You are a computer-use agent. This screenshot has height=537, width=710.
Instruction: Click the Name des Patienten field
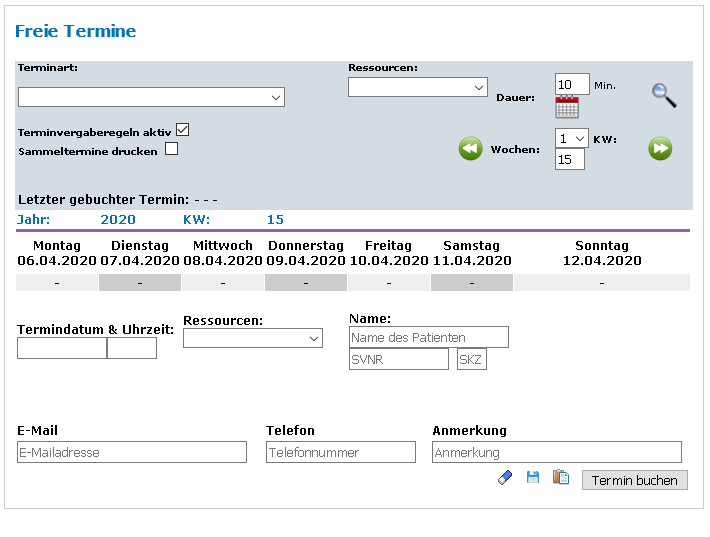(x=429, y=337)
